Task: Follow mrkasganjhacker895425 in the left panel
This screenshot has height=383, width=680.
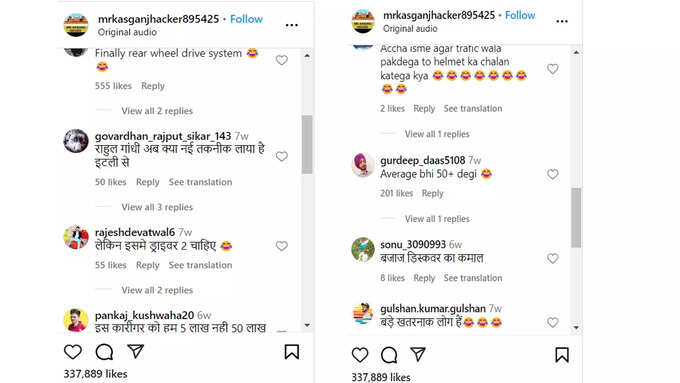Action: [x=246, y=19]
